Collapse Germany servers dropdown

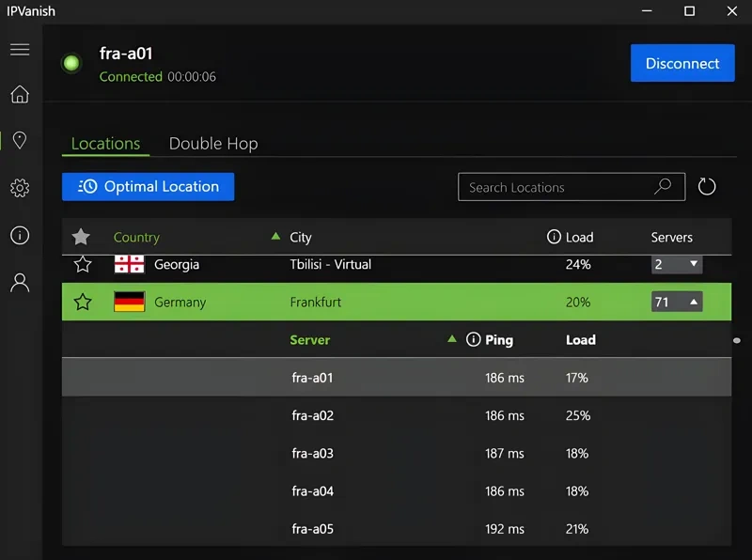click(677, 302)
